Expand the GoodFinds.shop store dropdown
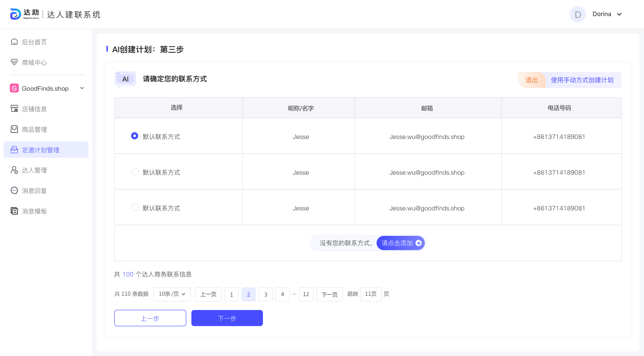This screenshot has width=644, height=356. click(82, 88)
